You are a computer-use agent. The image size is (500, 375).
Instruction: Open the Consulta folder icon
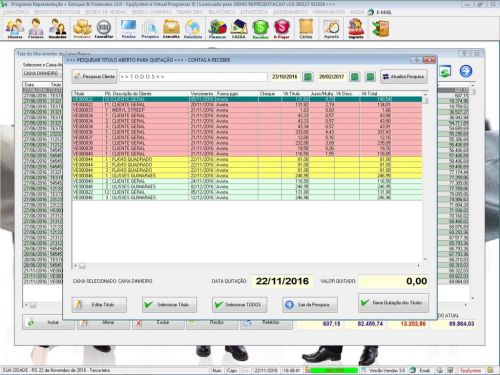click(171, 28)
